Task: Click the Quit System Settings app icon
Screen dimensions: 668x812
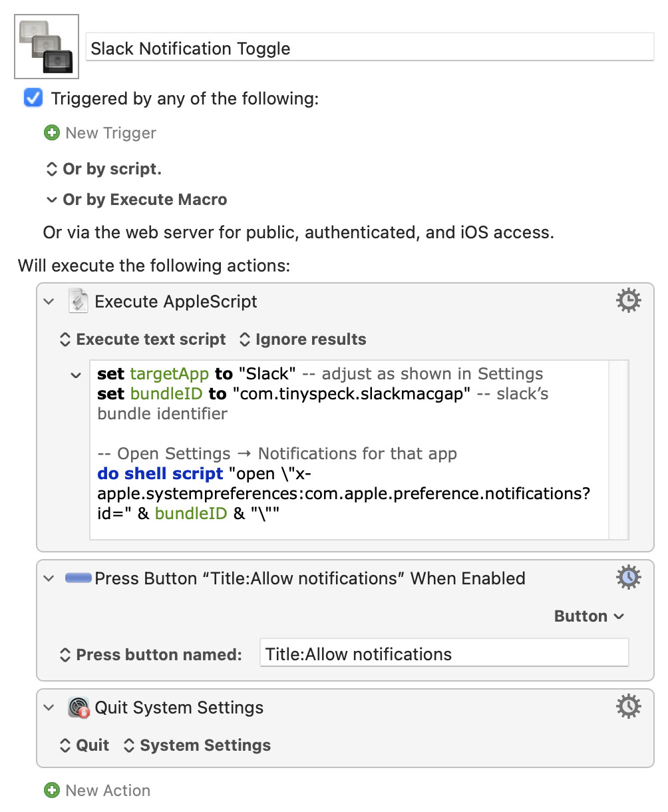Action: (x=79, y=708)
